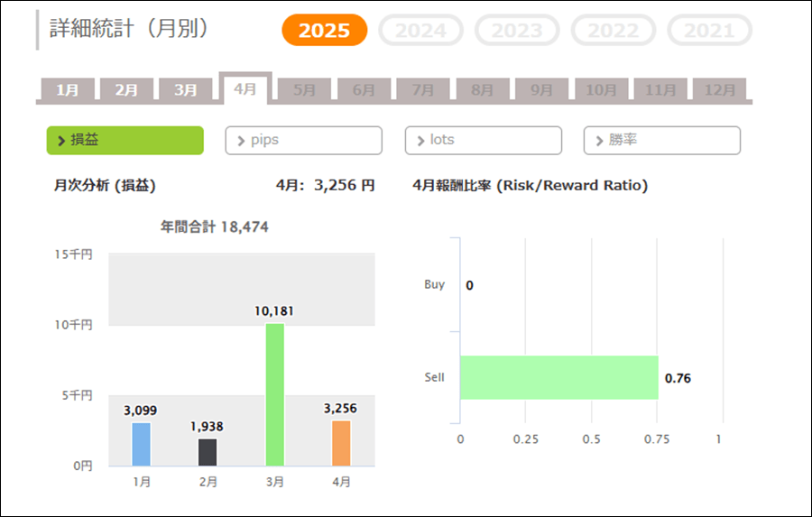
Task: Click the 1月 x-axis label under chart
Action: [x=142, y=482]
